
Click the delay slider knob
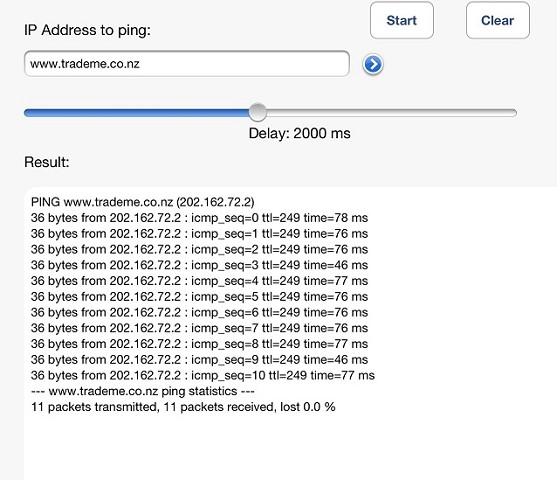(258, 112)
